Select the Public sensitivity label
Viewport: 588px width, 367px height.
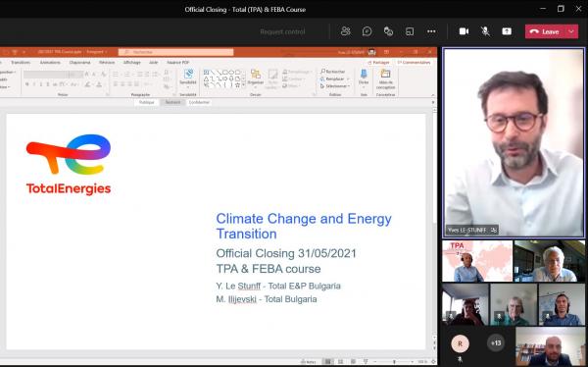pyautogui.click(x=147, y=102)
